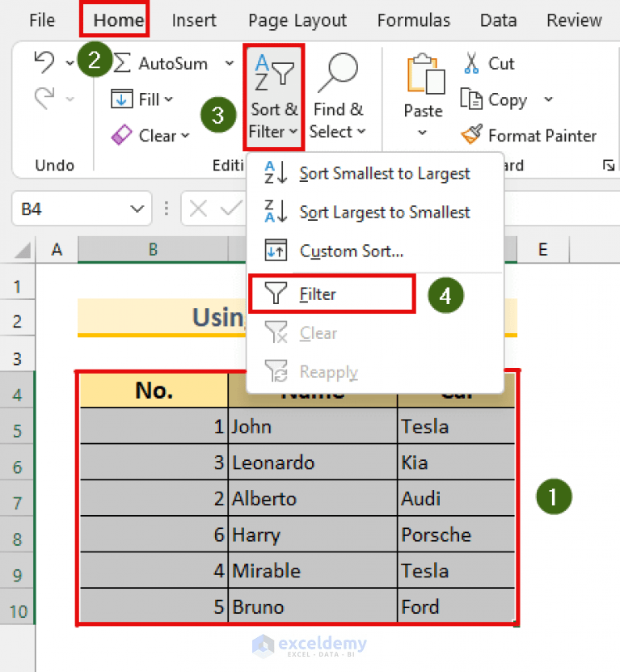Switch to the Formulas ribbon tab
The image size is (620, 672).
point(413,20)
